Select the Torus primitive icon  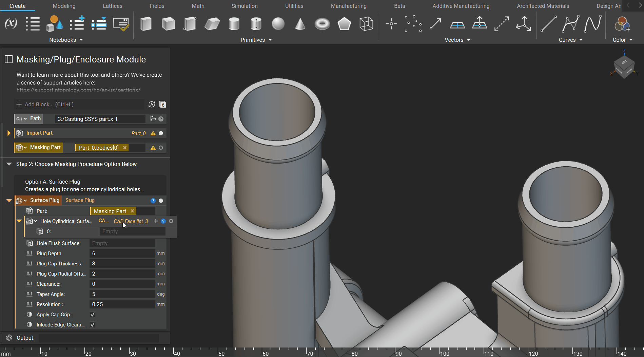(x=322, y=24)
